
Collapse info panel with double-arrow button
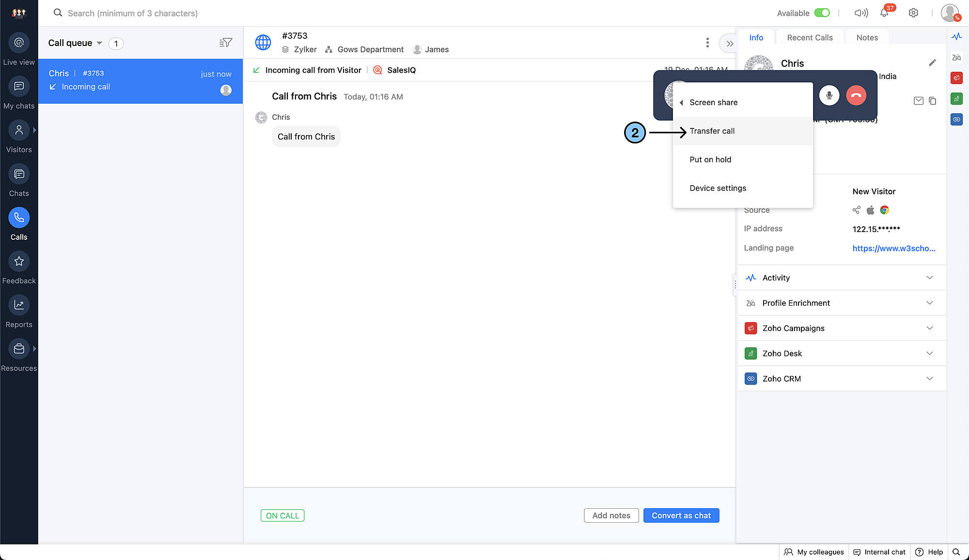point(730,44)
